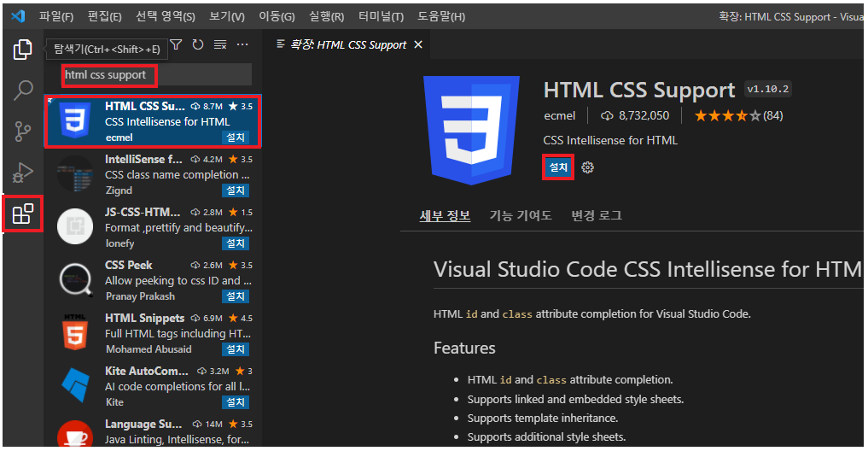Open the 터미널(T) menu
This screenshot has width=868, height=451.
[x=381, y=16]
